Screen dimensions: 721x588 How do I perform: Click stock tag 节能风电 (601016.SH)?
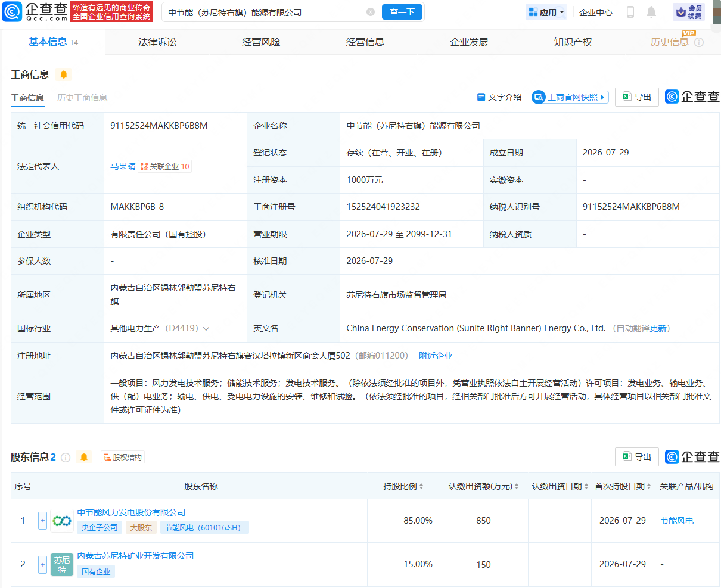tap(204, 528)
